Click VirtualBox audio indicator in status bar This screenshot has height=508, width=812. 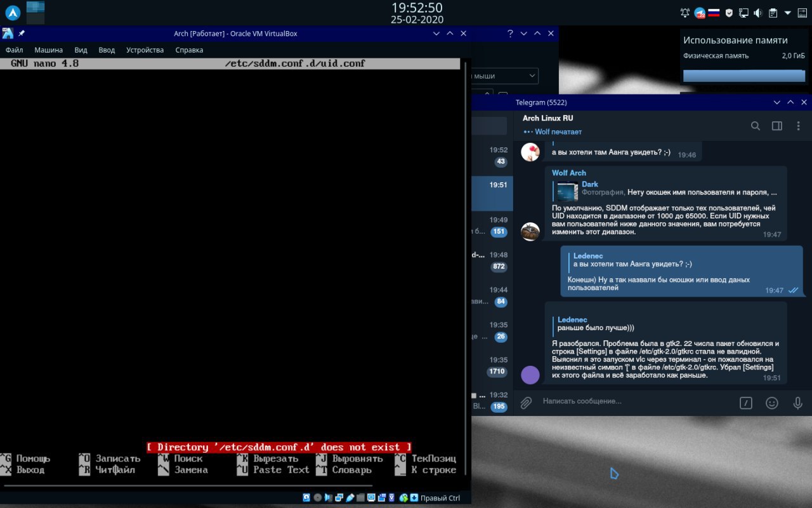tap(328, 498)
